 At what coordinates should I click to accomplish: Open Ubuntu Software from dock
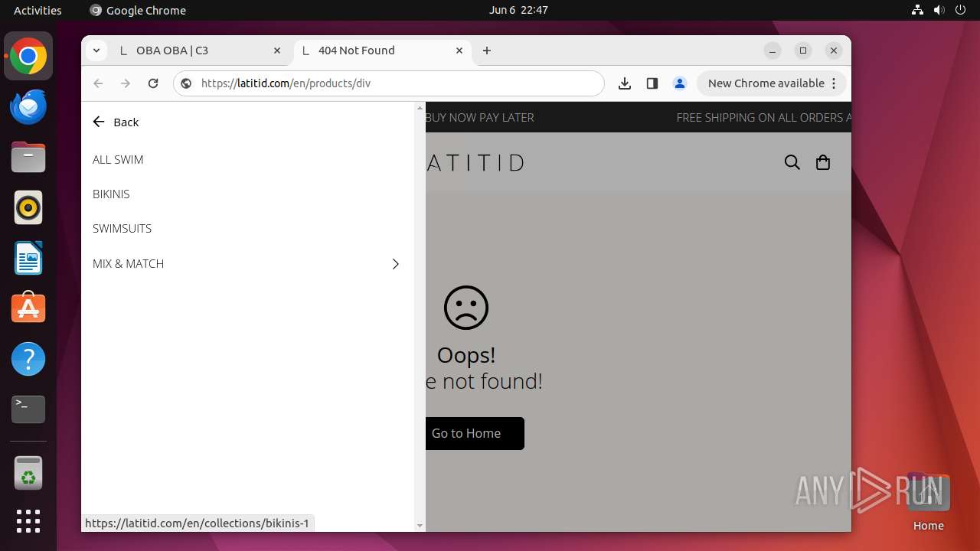(28, 308)
